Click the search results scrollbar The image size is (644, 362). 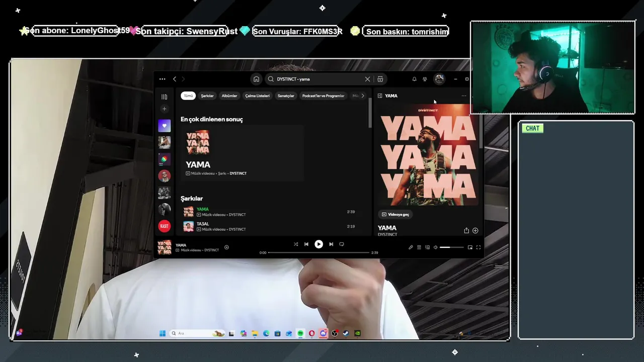click(x=370, y=113)
